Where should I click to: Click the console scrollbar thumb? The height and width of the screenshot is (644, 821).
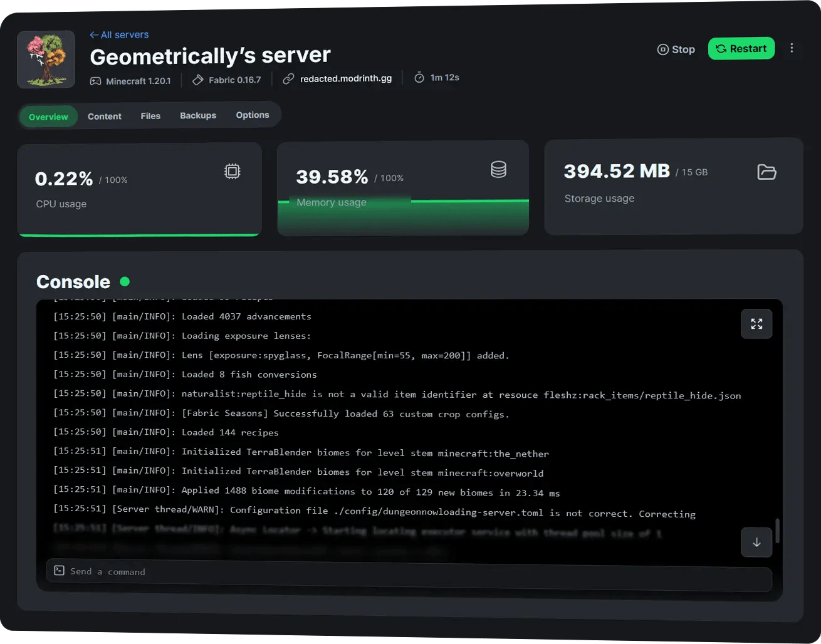pos(778,531)
